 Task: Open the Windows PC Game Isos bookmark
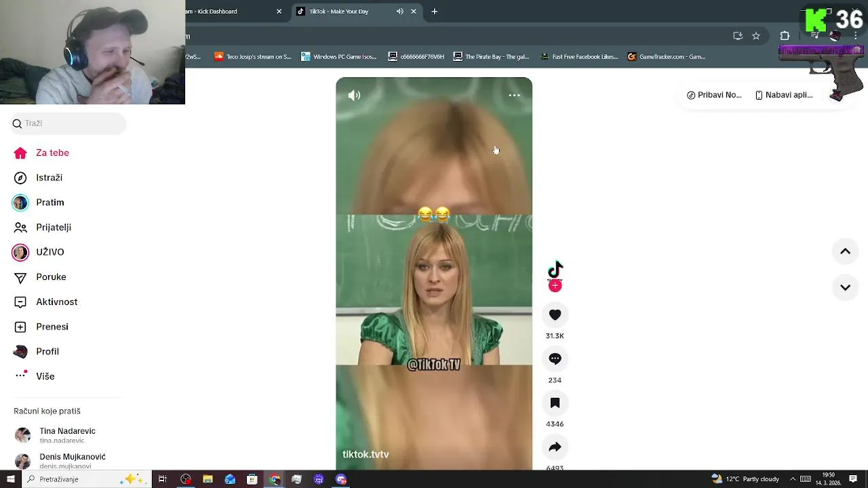pos(339,57)
